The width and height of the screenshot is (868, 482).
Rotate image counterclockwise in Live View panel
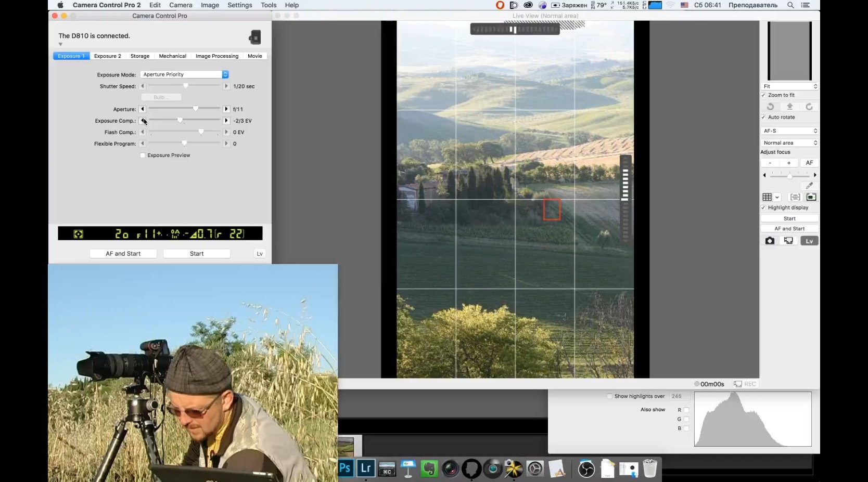[x=770, y=107]
